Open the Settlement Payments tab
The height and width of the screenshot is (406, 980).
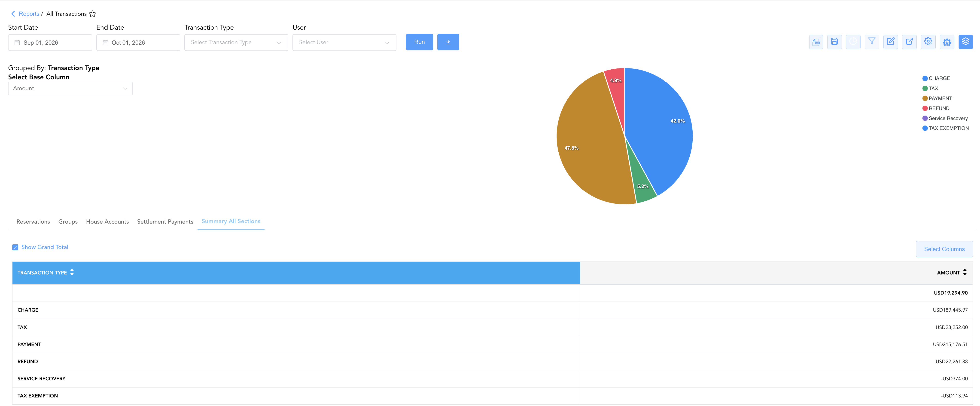pos(165,222)
